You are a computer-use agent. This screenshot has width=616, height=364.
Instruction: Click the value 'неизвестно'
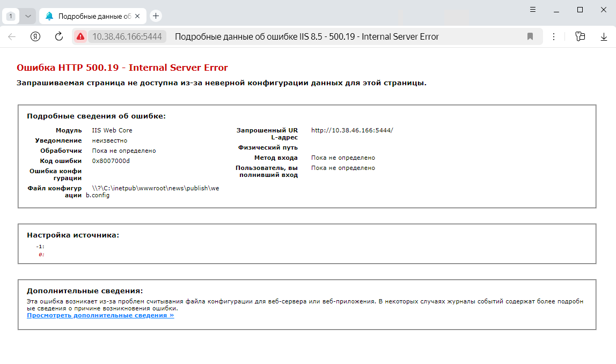(x=109, y=140)
